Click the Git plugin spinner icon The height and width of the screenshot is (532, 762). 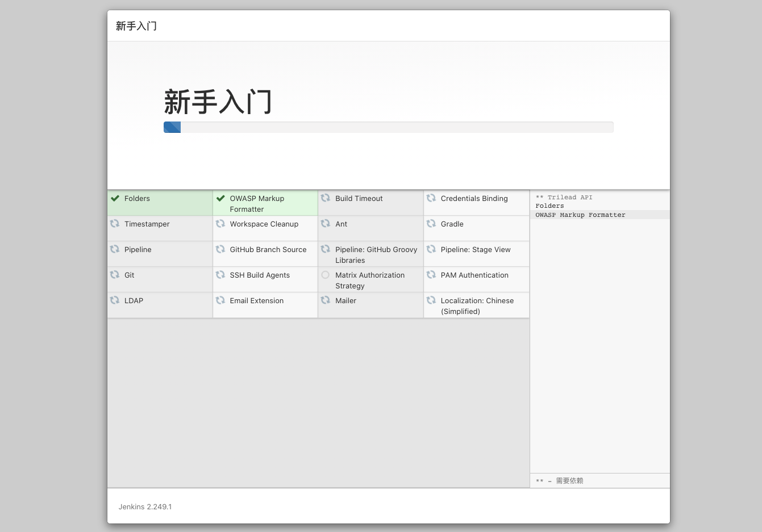coord(115,275)
